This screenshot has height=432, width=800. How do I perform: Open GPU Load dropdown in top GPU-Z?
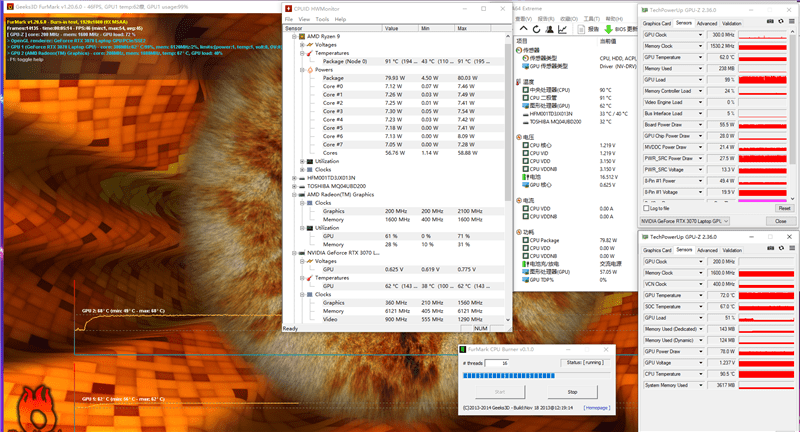[700, 80]
